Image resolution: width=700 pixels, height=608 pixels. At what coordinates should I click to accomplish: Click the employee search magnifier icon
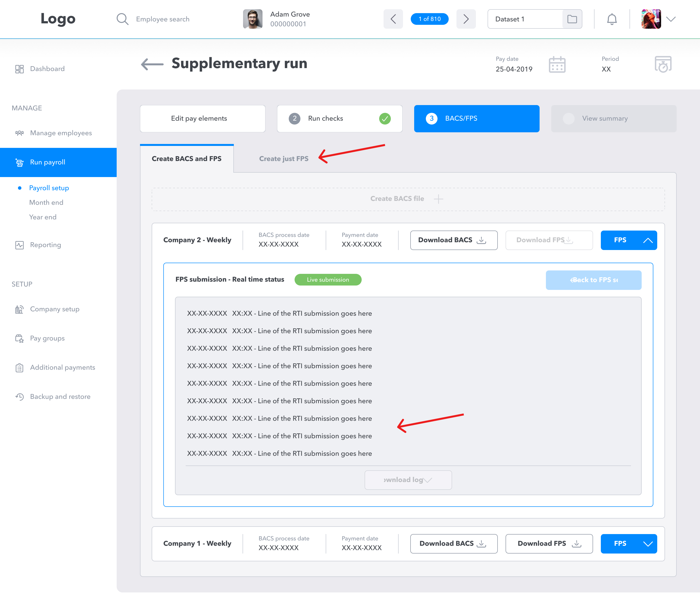coord(122,19)
